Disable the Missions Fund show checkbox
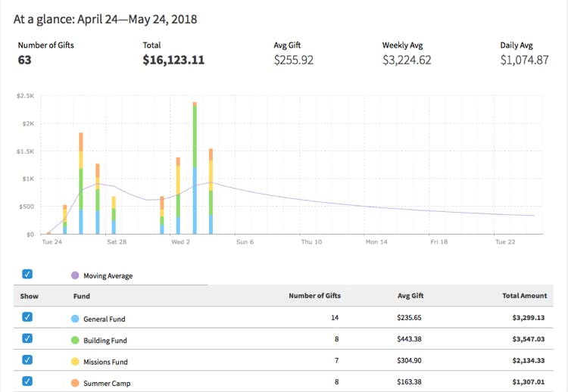 27,361
